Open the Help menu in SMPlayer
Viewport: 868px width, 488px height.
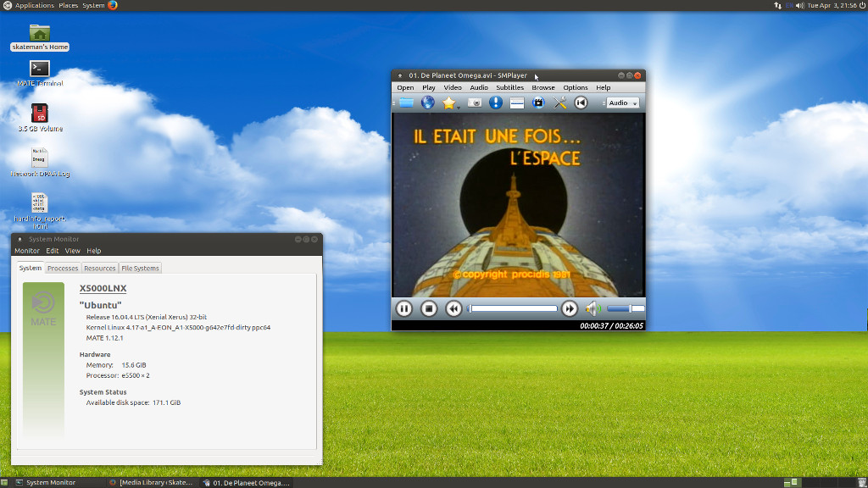tap(603, 87)
